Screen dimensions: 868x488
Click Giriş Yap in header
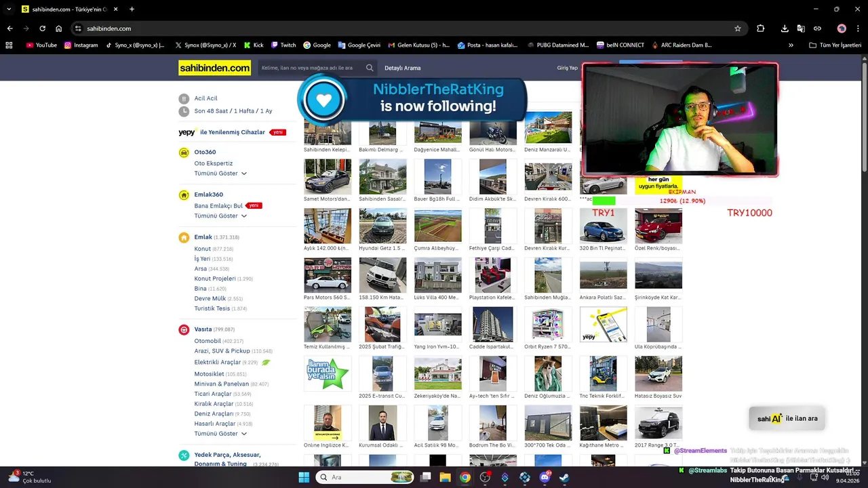coord(568,68)
